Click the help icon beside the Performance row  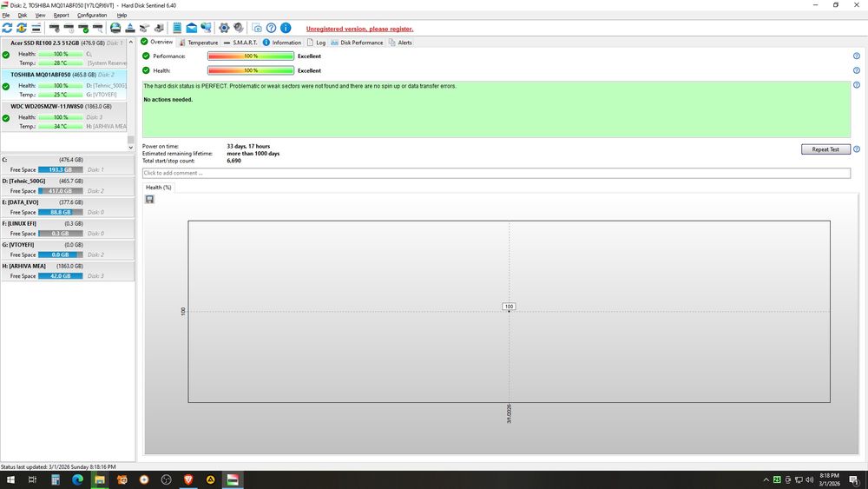tap(857, 56)
